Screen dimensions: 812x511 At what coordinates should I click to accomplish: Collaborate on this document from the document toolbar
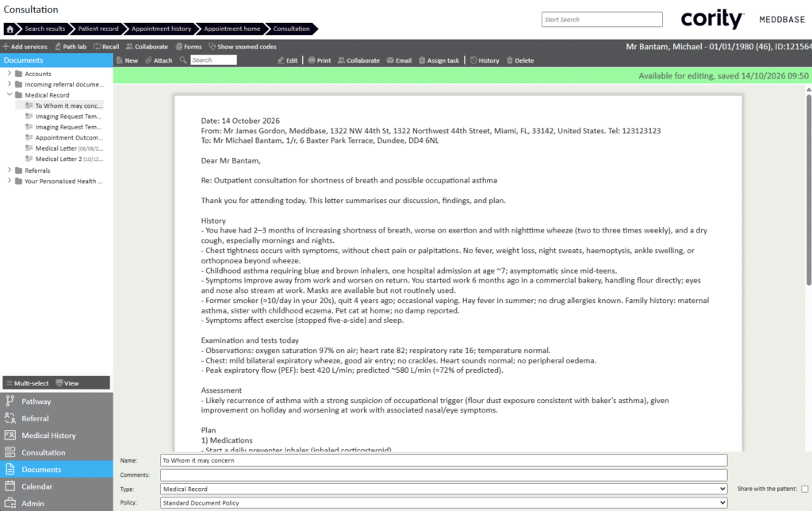tap(359, 60)
